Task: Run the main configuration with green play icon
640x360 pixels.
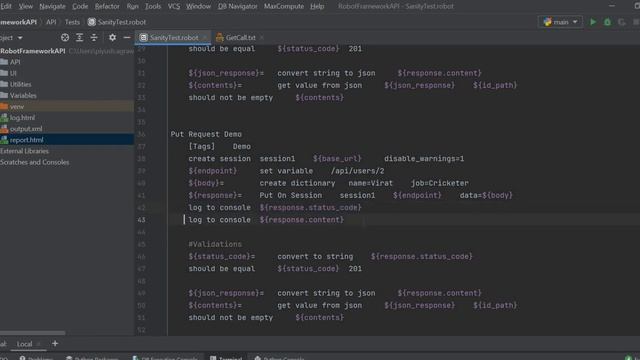Action: coord(593,22)
